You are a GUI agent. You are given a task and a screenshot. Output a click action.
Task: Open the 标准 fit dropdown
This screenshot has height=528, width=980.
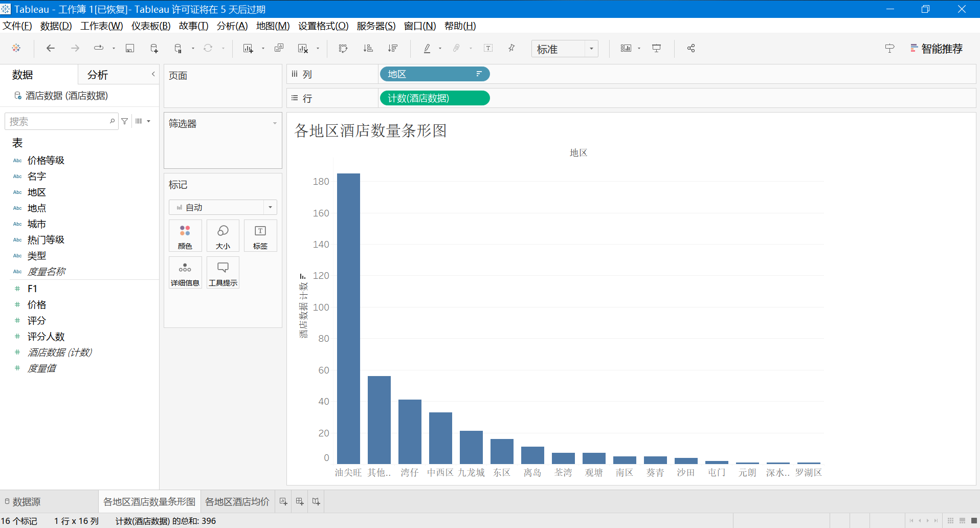tap(565, 49)
